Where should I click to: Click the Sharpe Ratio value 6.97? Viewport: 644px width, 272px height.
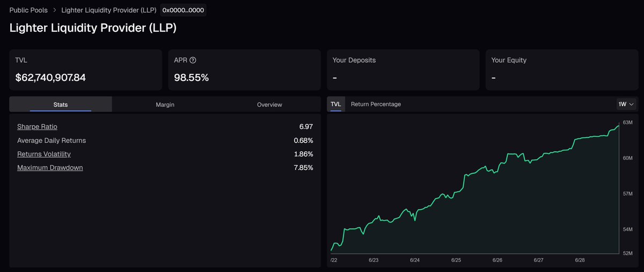[x=306, y=127]
